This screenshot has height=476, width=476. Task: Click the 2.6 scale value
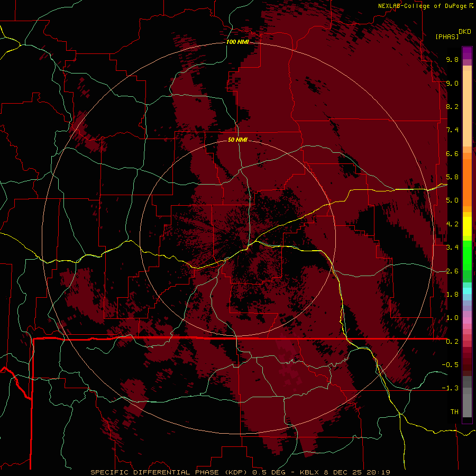pyautogui.click(x=452, y=271)
